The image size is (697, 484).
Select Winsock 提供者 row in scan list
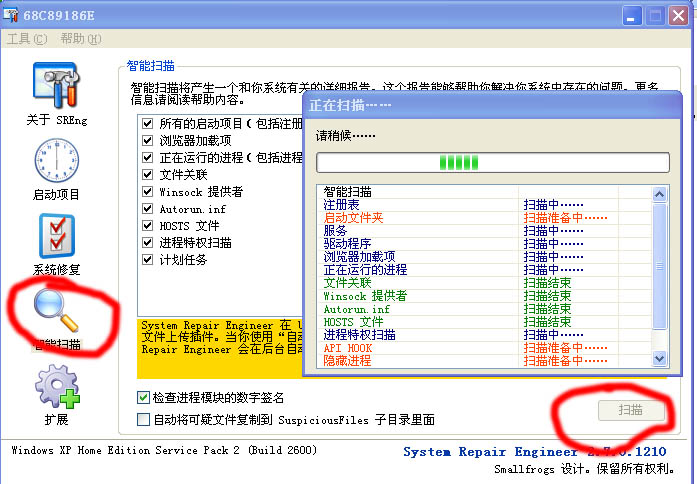[484, 296]
